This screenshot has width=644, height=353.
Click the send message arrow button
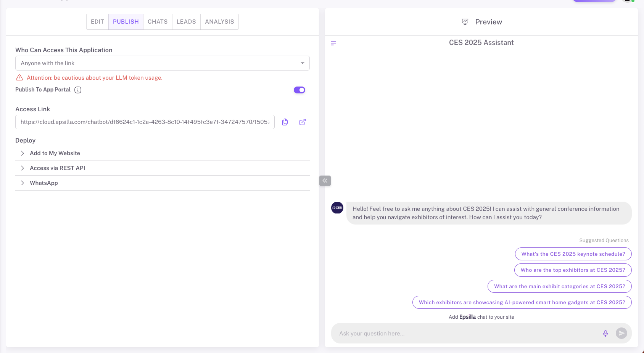click(x=621, y=334)
